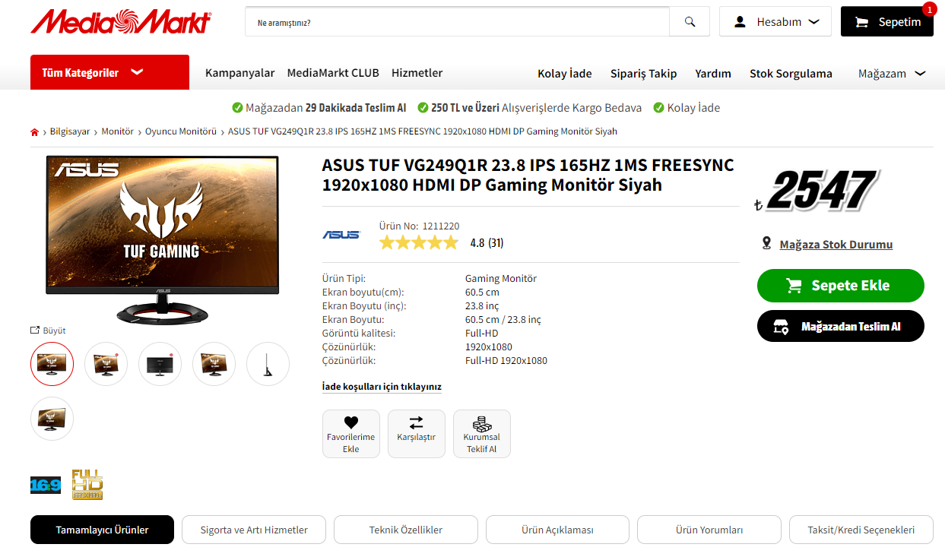Screen dimensions: 945x560
Task: Click Mağazadan Teslim Al button
Action: [x=840, y=326]
